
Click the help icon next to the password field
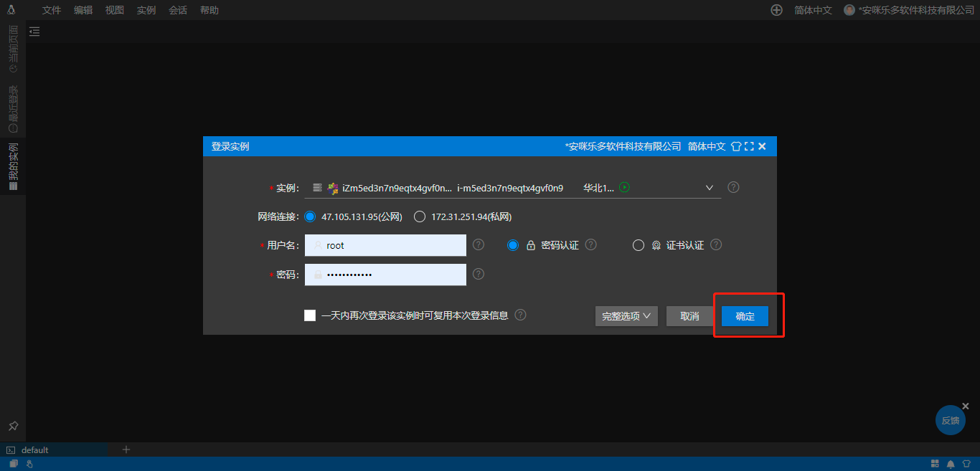[479, 274]
